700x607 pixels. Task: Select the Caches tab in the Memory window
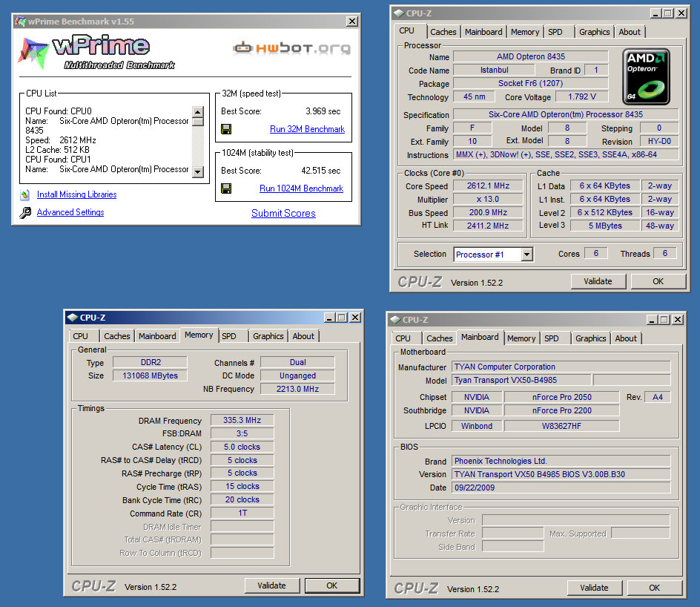pos(117,336)
